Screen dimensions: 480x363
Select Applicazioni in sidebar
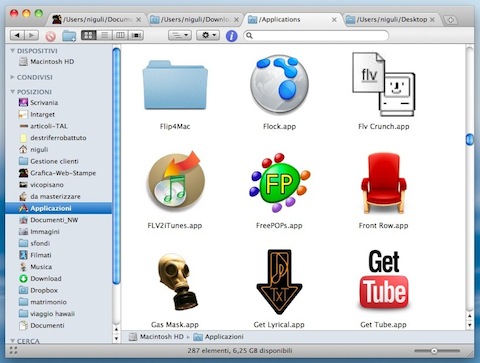point(58,208)
